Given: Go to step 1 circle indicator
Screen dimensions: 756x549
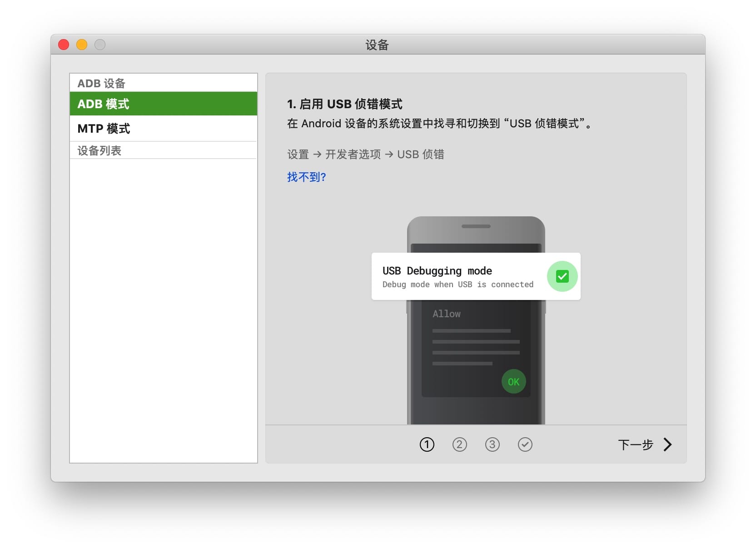Looking at the screenshot, I should pyautogui.click(x=427, y=444).
